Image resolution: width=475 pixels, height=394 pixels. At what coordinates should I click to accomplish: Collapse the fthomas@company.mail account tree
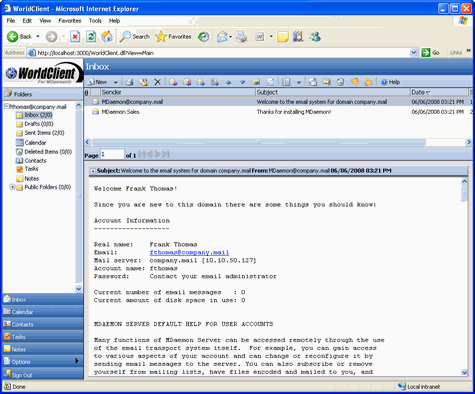(6, 106)
